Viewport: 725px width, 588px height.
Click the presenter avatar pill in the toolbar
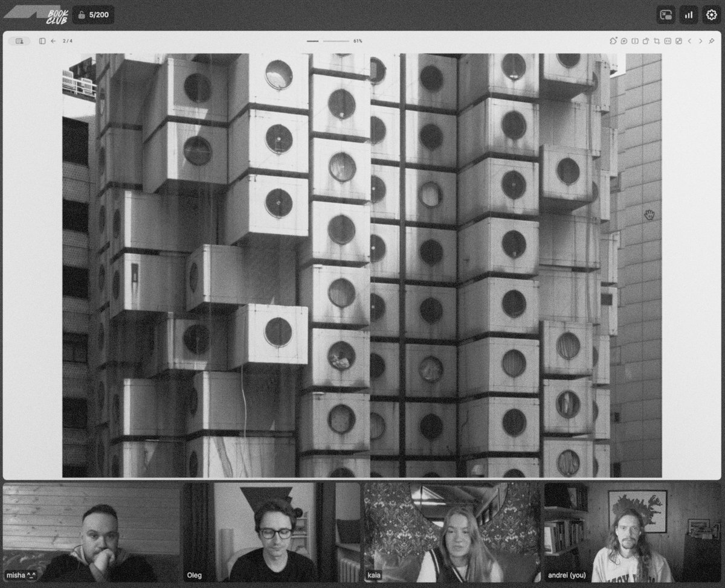click(x=19, y=41)
